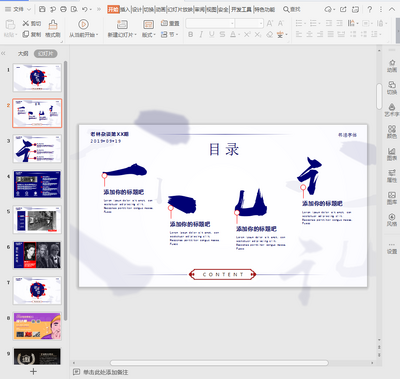Open the Art Text (艺术字) side panel
Viewport: 400px width, 379px height.
tap(392, 110)
